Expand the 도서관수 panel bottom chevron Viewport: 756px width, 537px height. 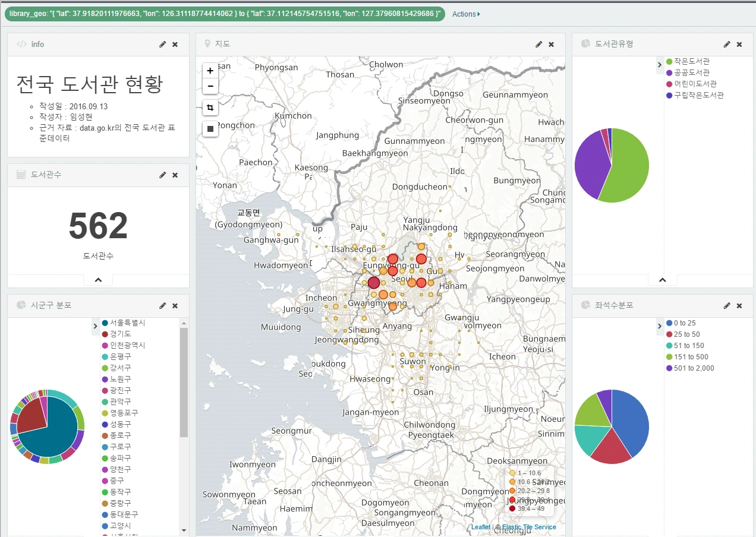[98, 280]
